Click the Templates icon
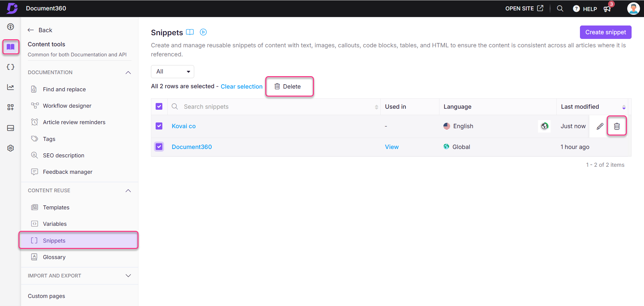 [x=35, y=207]
